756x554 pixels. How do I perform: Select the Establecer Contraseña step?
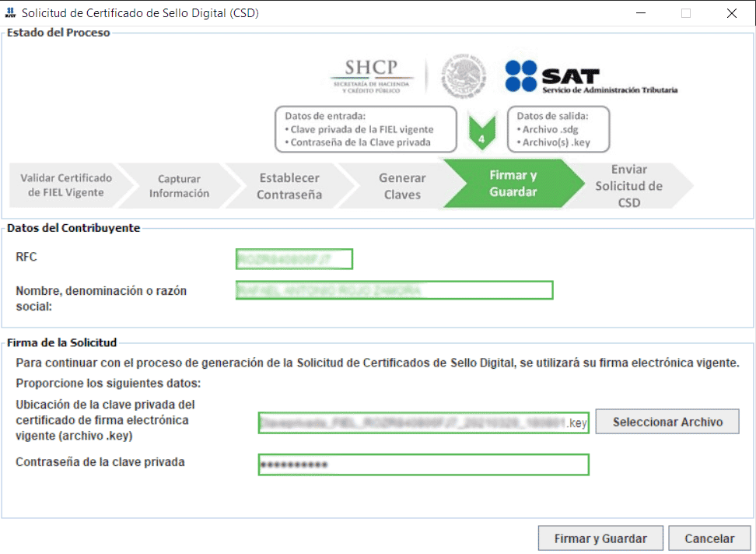point(289,186)
